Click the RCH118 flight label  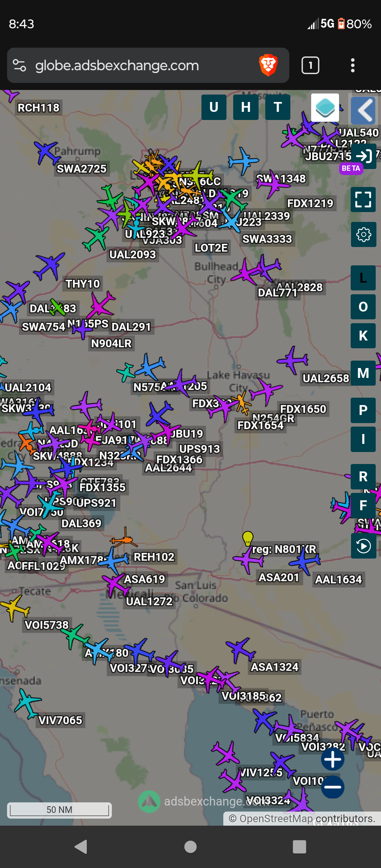pyautogui.click(x=38, y=108)
